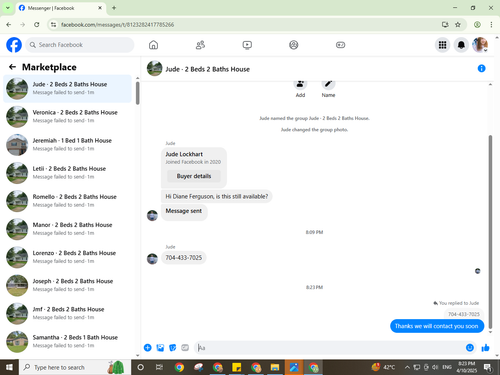Open Chrome three-dot menu
Viewport: 500px width, 375px height.
point(491,24)
